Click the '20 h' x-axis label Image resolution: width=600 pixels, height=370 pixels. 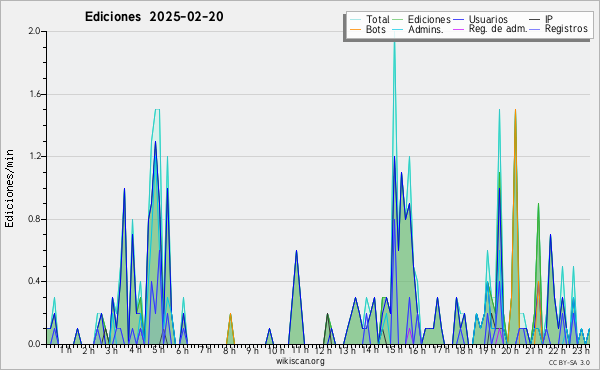point(510,351)
